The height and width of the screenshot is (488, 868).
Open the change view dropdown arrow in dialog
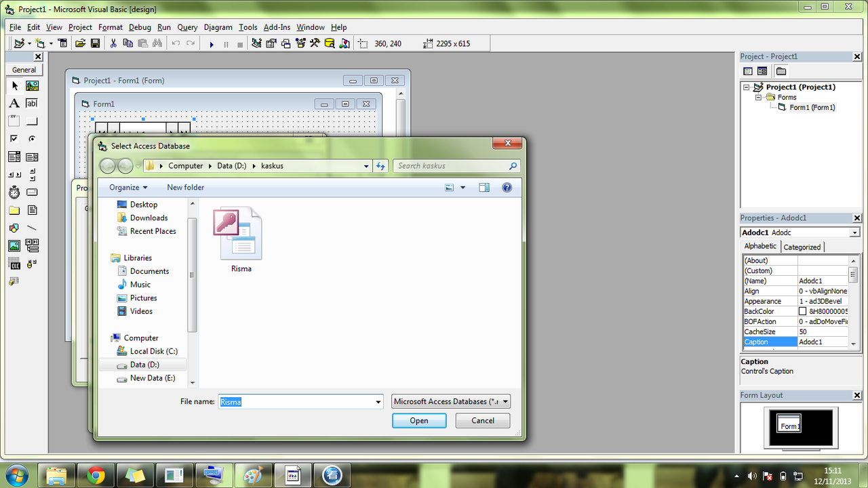click(x=463, y=188)
